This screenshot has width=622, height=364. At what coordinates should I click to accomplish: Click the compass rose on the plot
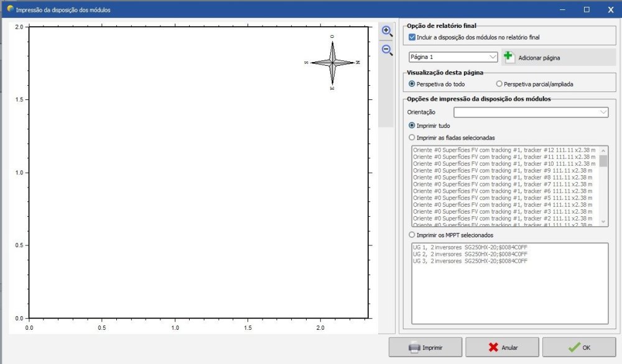point(333,63)
